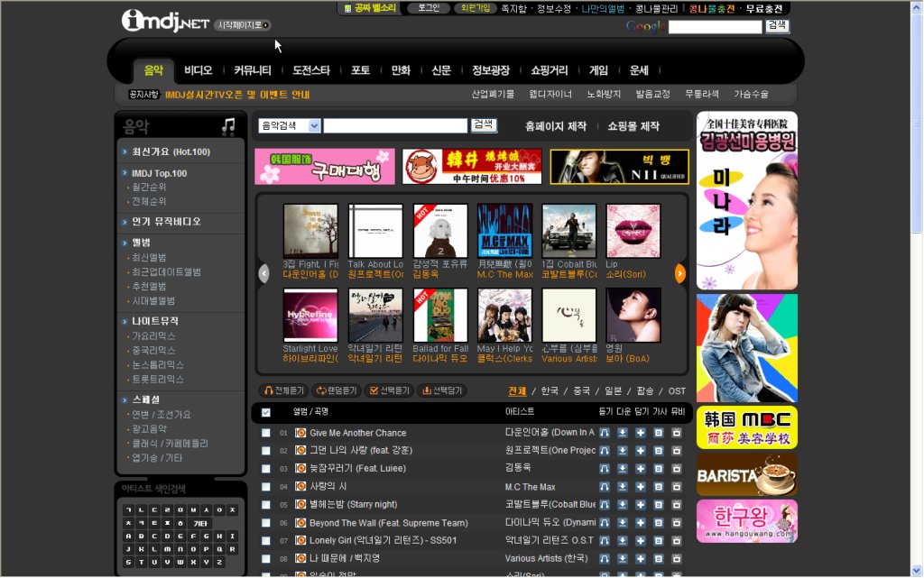This screenshot has height=578, width=924.
Task: Open lyrics icon for track 04
Action: tap(659, 487)
